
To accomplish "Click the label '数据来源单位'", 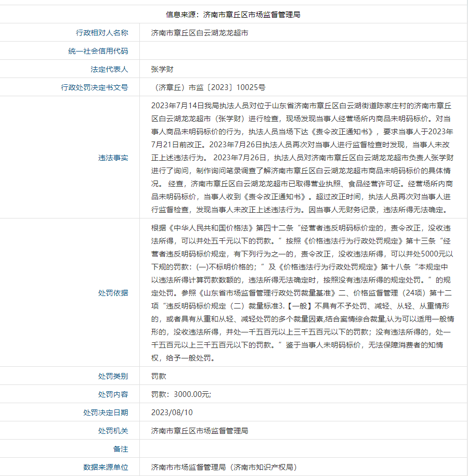I will click(x=106, y=467).
